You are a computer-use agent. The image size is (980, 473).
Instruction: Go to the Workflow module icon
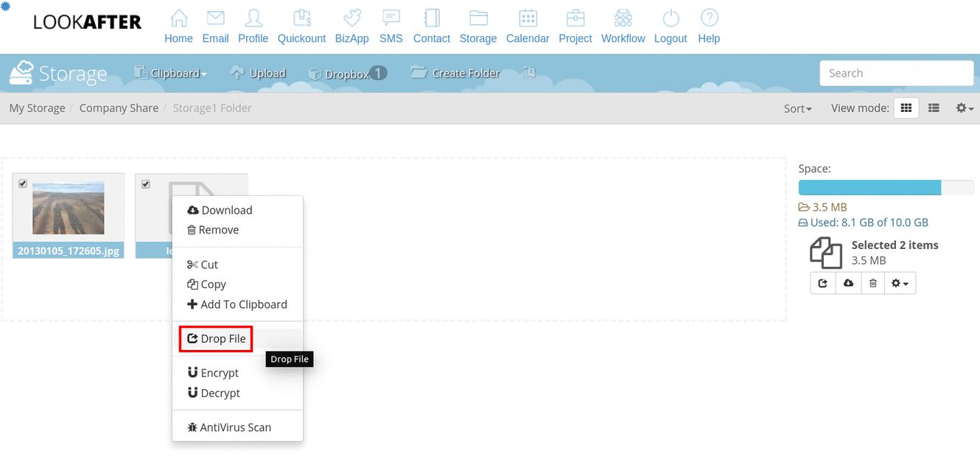point(623,19)
